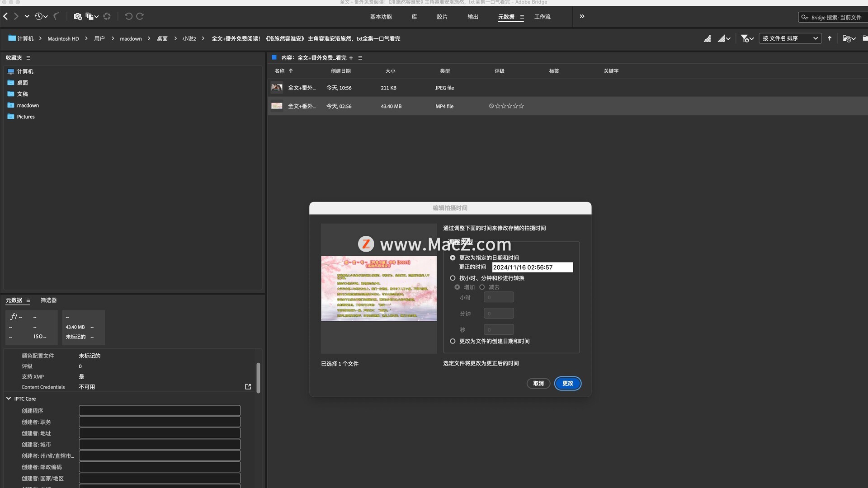868x488 pixels.
Task: Open the parent folders dropdown arrow
Action: (x=27, y=16)
